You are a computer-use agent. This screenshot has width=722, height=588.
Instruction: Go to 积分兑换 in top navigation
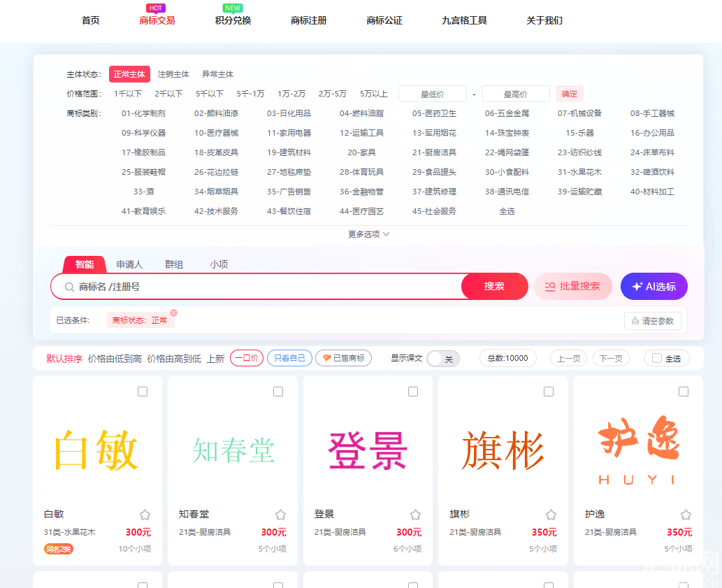pyautogui.click(x=233, y=20)
